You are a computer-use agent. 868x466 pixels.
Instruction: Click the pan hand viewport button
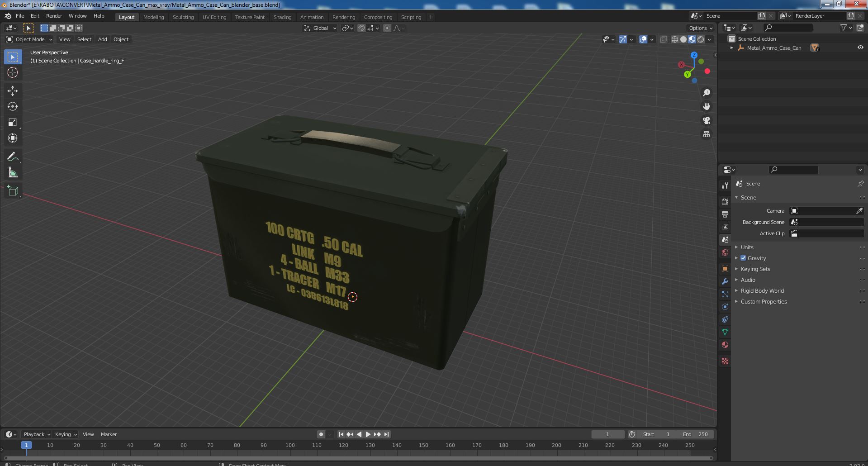point(706,106)
